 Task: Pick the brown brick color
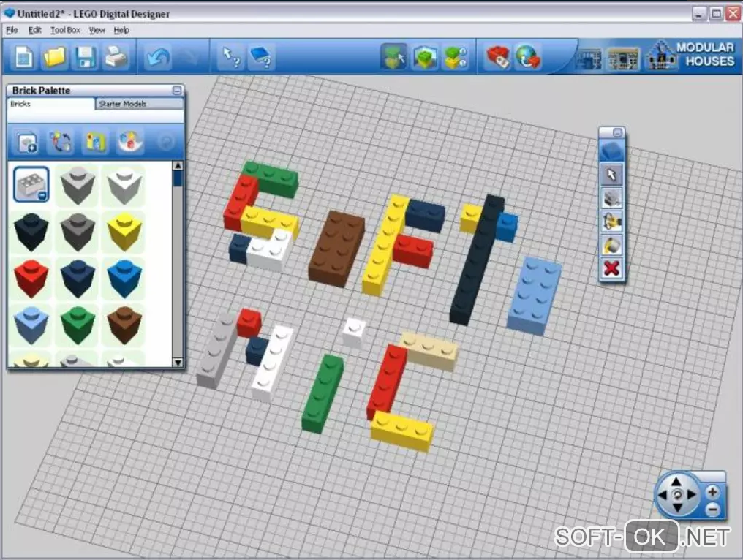124,325
